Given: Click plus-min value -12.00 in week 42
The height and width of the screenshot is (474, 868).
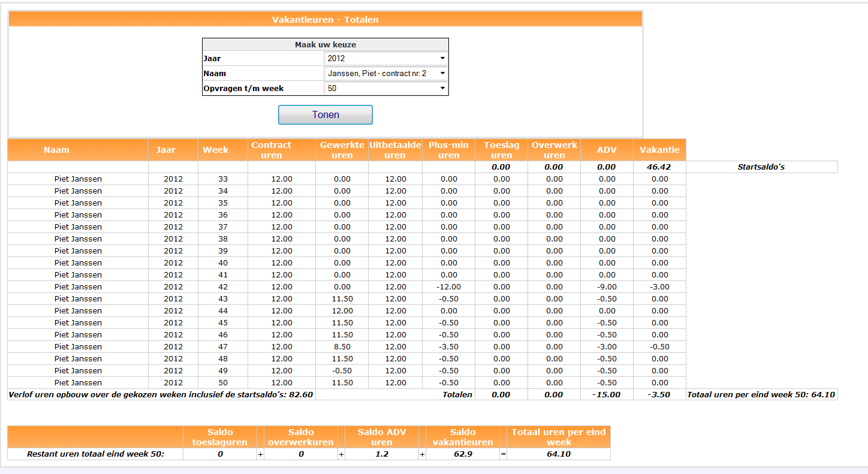Looking at the screenshot, I should (448, 286).
